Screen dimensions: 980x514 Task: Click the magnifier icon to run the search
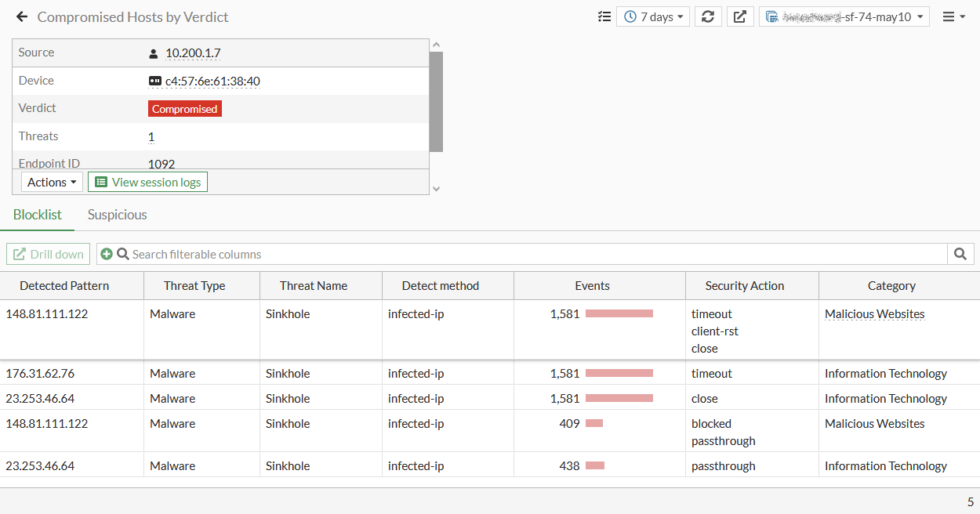[961, 254]
